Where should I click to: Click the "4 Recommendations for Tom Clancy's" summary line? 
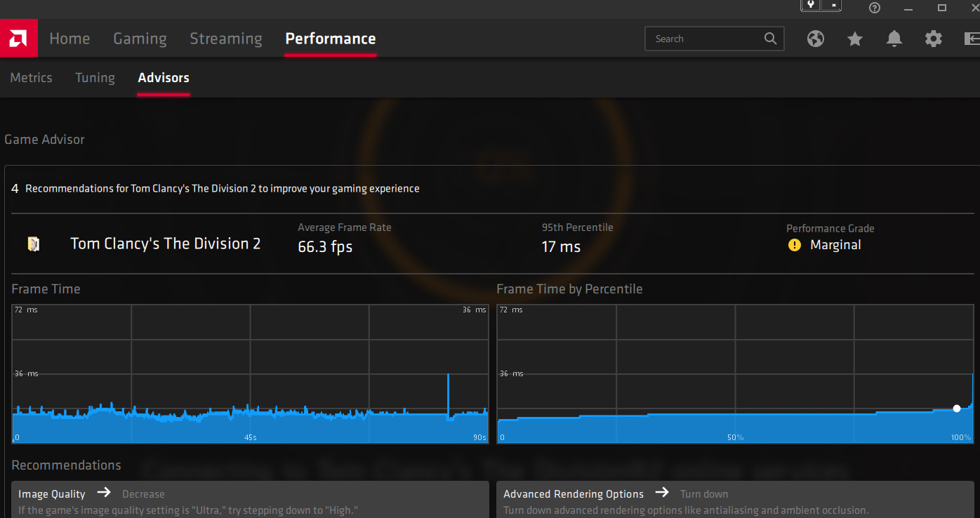pos(216,188)
